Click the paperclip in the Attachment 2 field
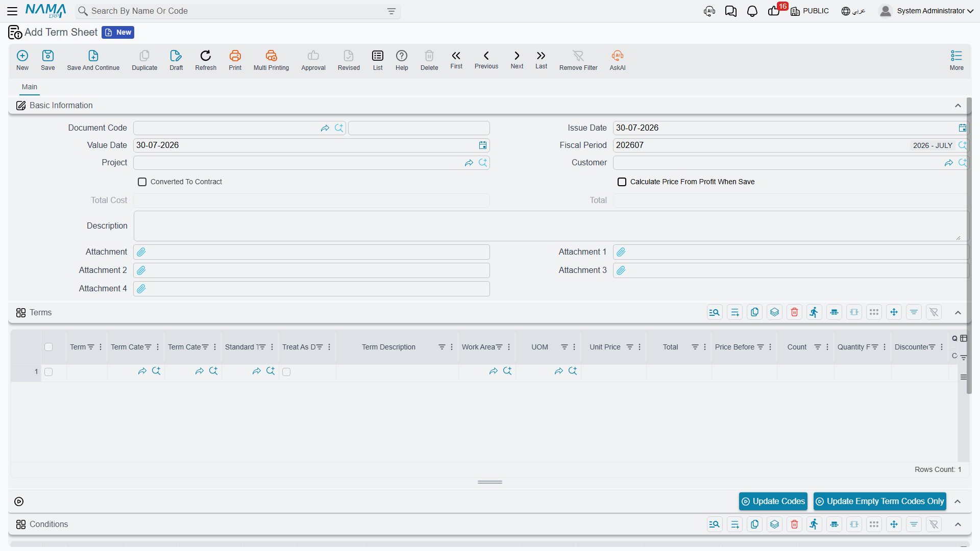 [141, 270]
